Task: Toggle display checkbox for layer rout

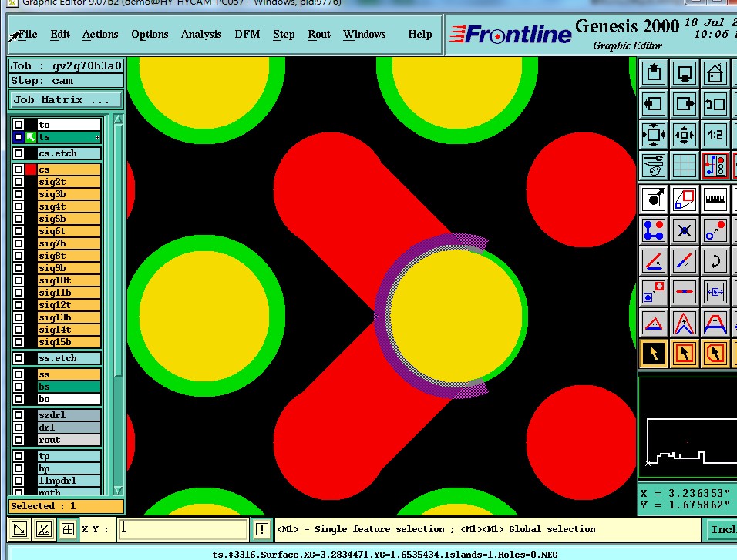Action: click(19, 440)
